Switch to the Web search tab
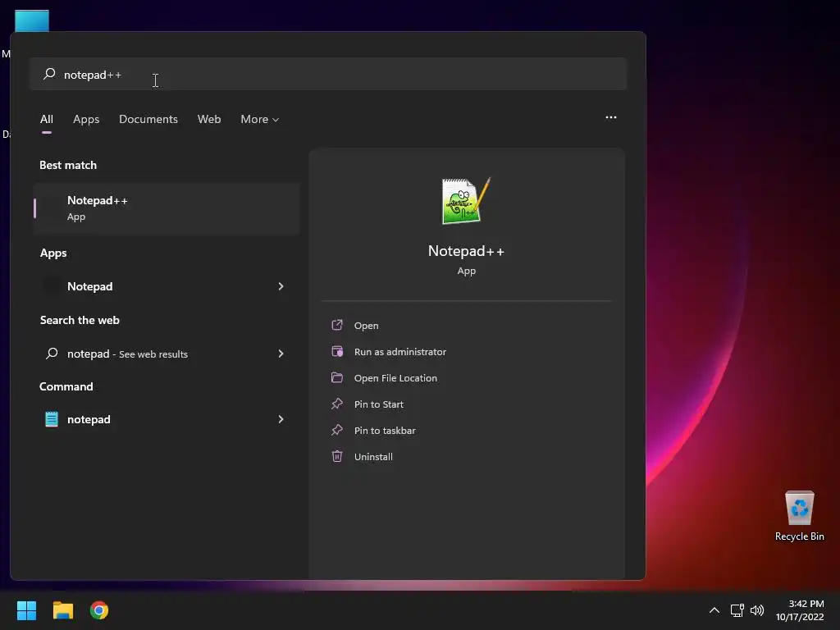 (x=209, y=119)
